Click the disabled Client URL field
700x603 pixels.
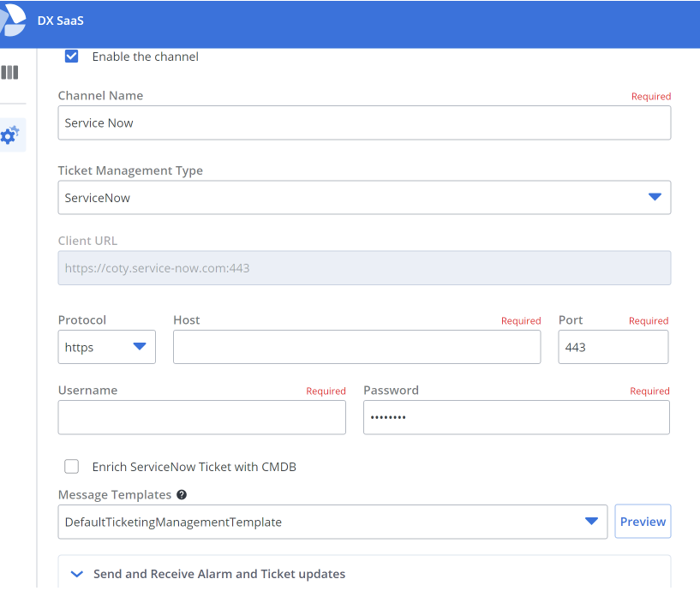coord(364,268)
